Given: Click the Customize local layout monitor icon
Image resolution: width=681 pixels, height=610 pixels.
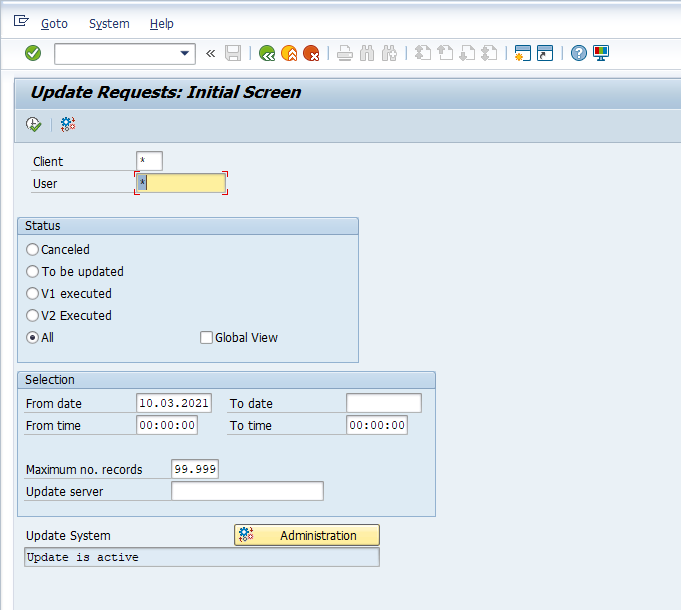Looking at the screenshot, I should point(601,53).
